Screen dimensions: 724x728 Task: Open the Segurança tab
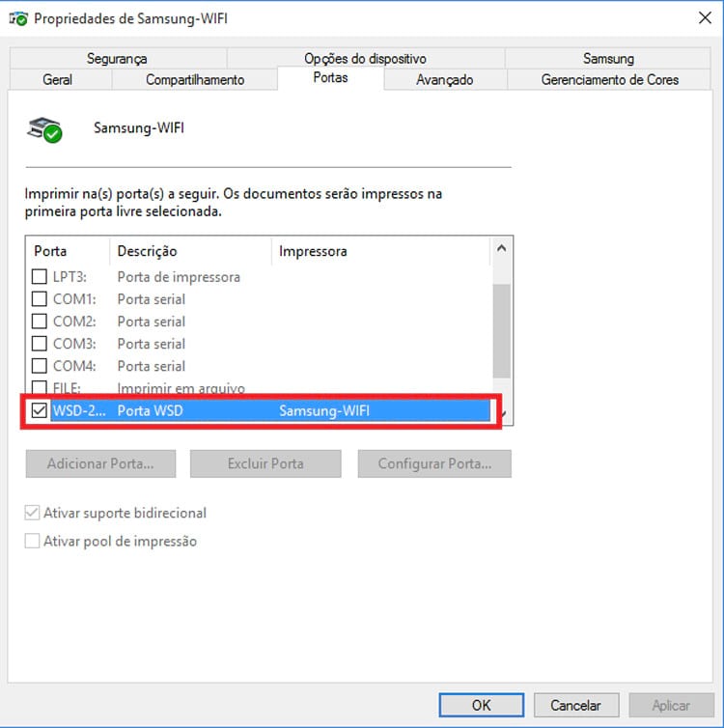(117, 59)
